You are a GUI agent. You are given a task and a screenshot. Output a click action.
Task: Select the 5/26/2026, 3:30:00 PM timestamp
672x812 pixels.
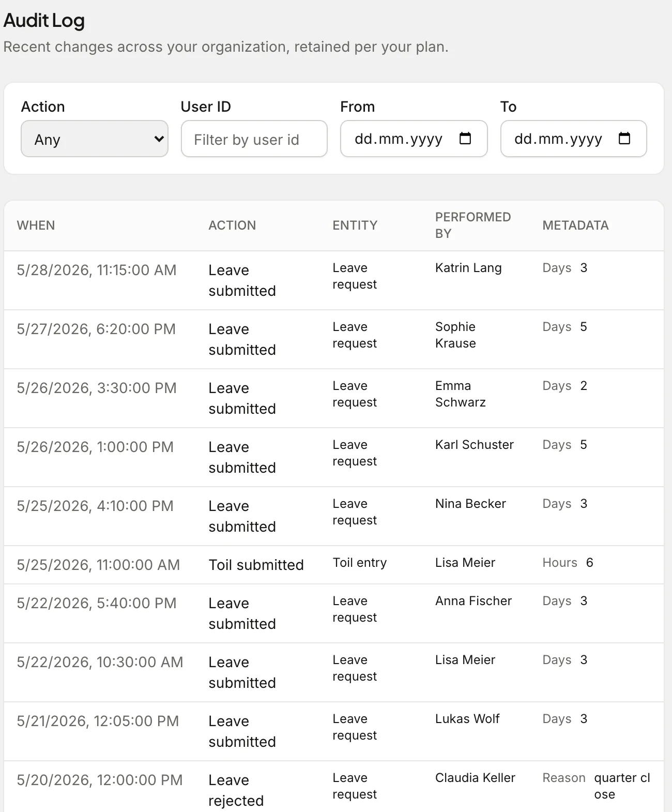pos(97,388)
